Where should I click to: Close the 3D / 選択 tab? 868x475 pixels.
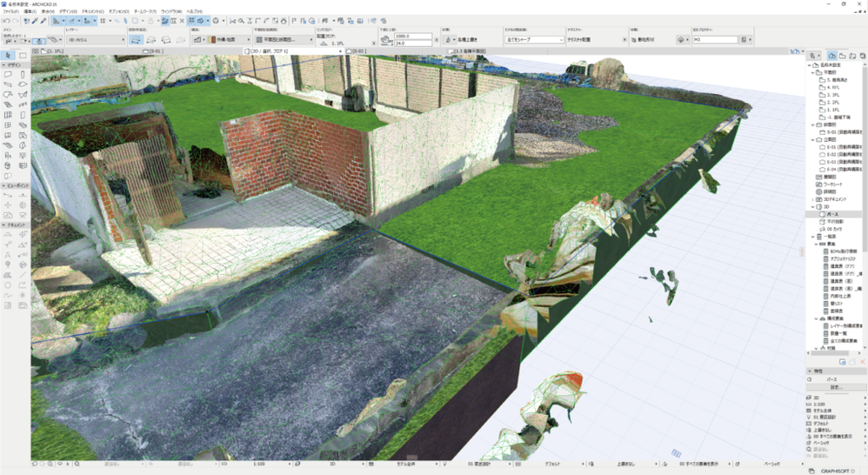point(340,51)
